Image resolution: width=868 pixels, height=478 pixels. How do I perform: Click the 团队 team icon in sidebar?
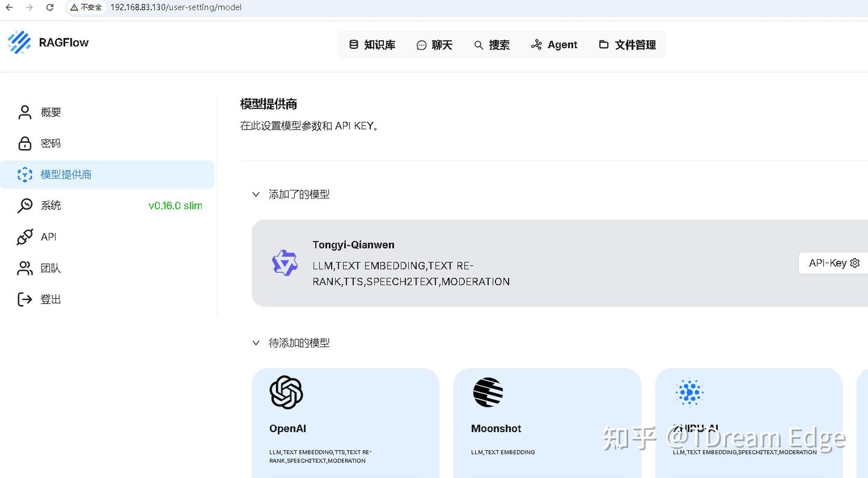click(25, 268)
